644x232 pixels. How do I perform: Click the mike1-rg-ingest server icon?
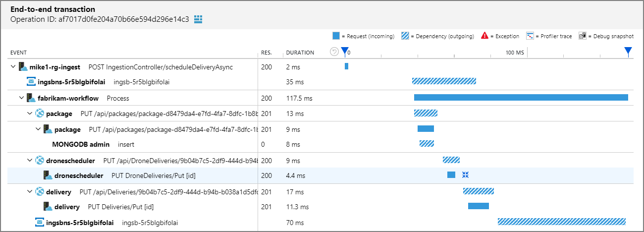pyautogui.click(x=23, y=66)
